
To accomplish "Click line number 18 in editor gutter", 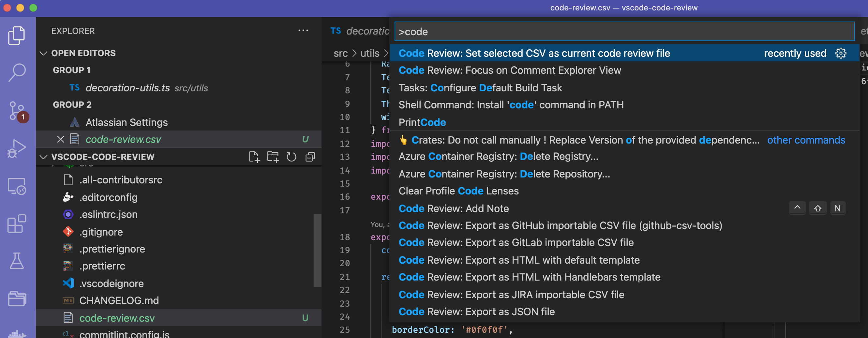I will 344,237.
